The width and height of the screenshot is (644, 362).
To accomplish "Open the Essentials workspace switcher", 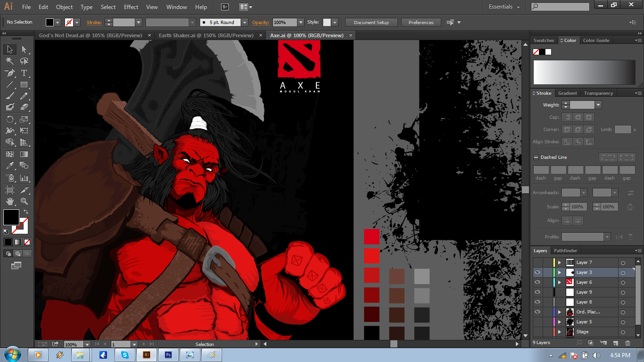I will pos(504,7).
